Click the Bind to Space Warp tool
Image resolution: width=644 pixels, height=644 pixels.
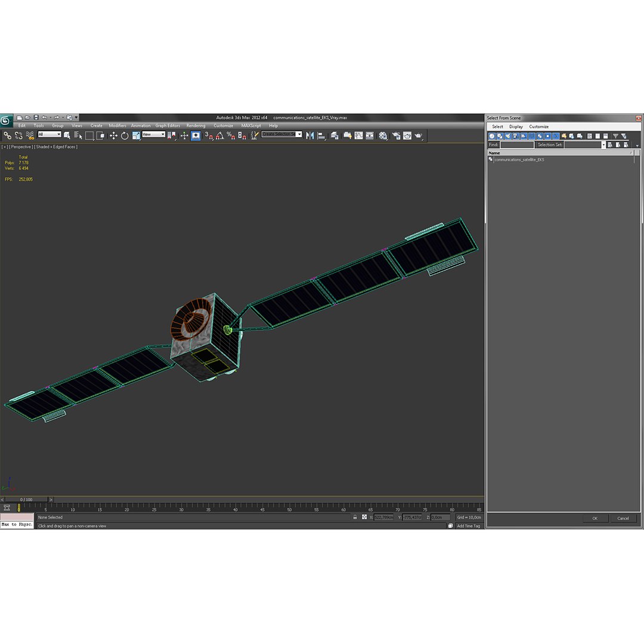pos(30,135)
